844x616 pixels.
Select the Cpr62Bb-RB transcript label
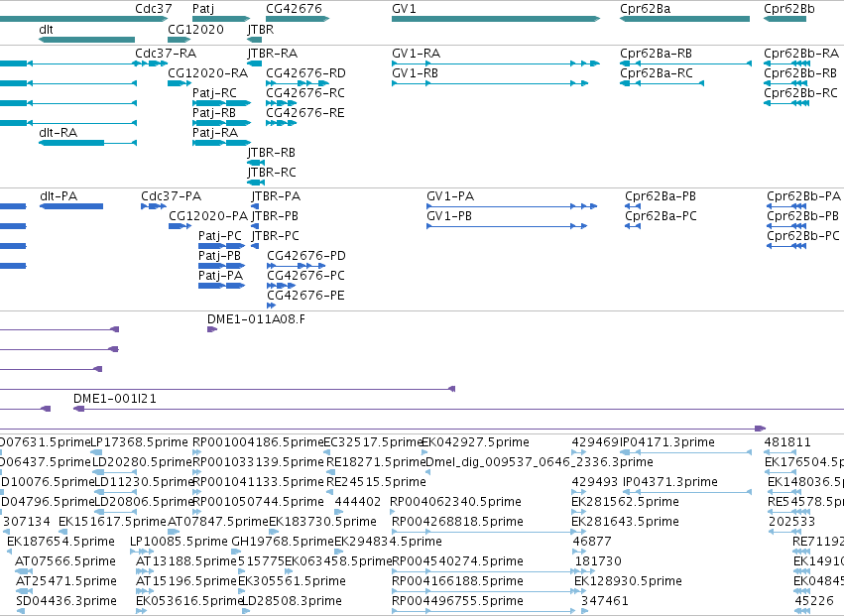tap(800, 72)
